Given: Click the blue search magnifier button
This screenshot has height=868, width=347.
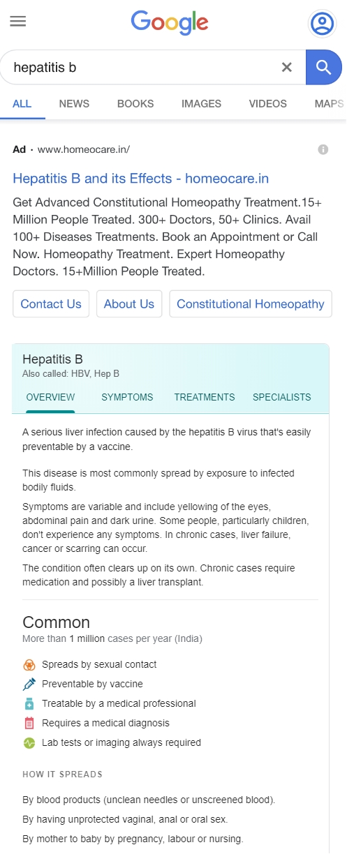Looking at the screenshot, I should (323, 67).
